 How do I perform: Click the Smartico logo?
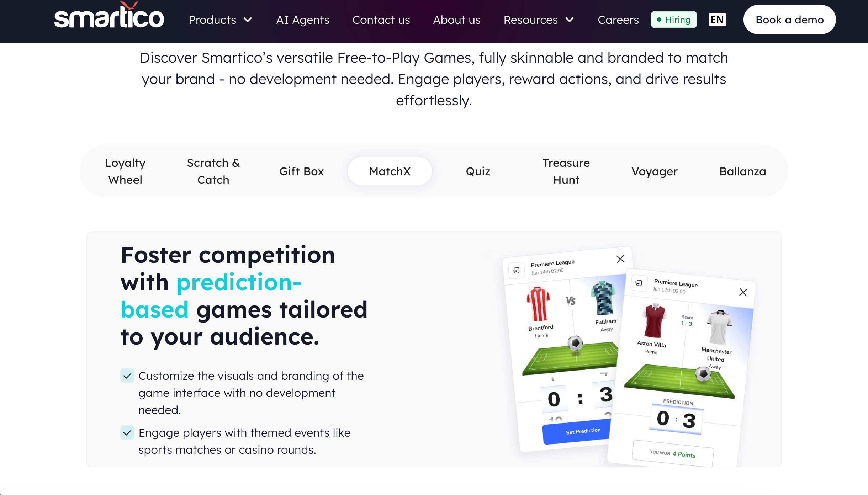click(109, 16)
